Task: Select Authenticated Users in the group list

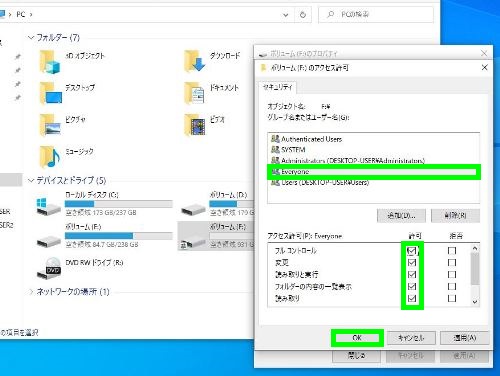Action: tap(374, 139)
